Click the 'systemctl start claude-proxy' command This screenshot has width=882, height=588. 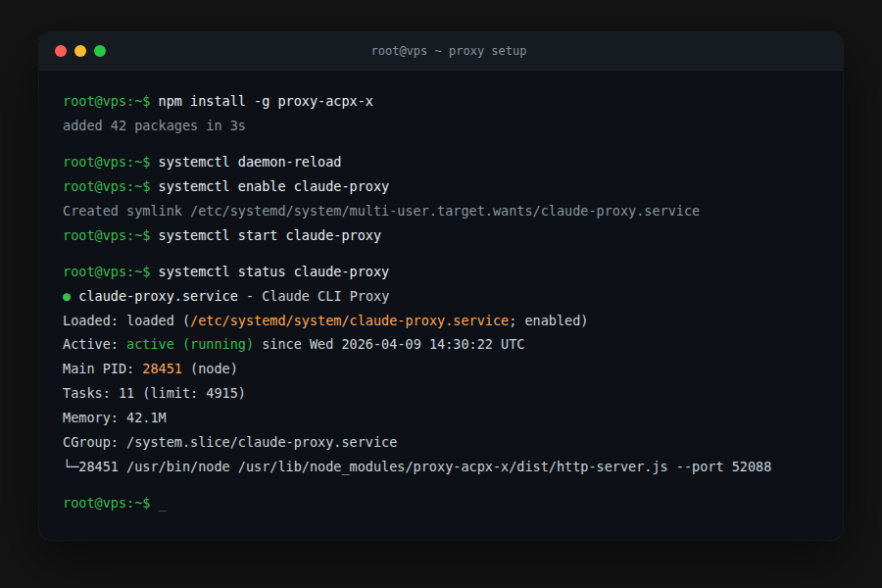[x=269, y=235]
